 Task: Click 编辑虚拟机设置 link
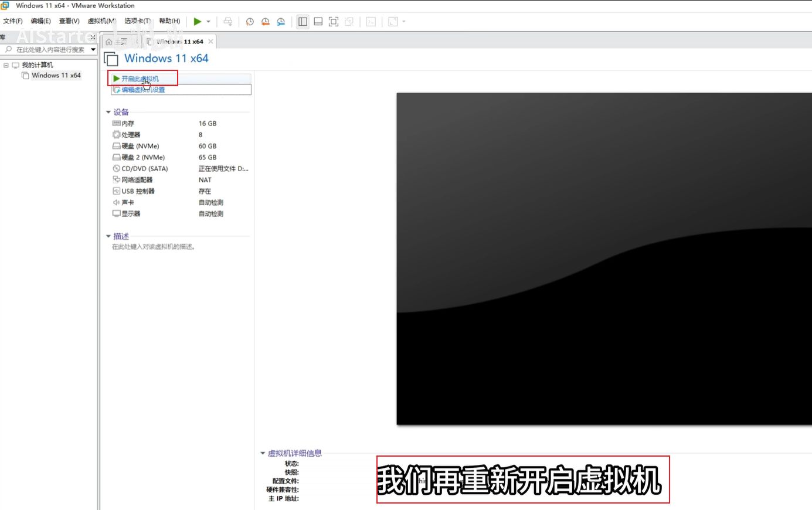pyautogui.click(x=143, y=90)
